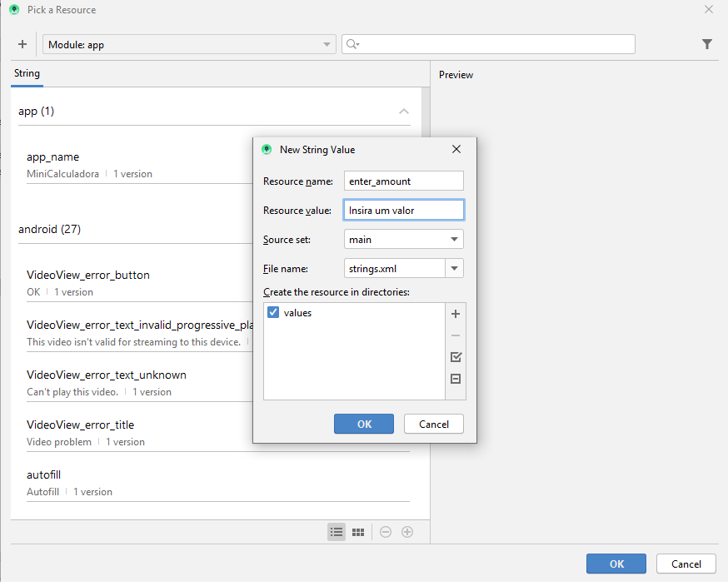This screenshot has width=728, height=586.
Task: Click the add resource plus icon
Action: [x=22, y=44]
